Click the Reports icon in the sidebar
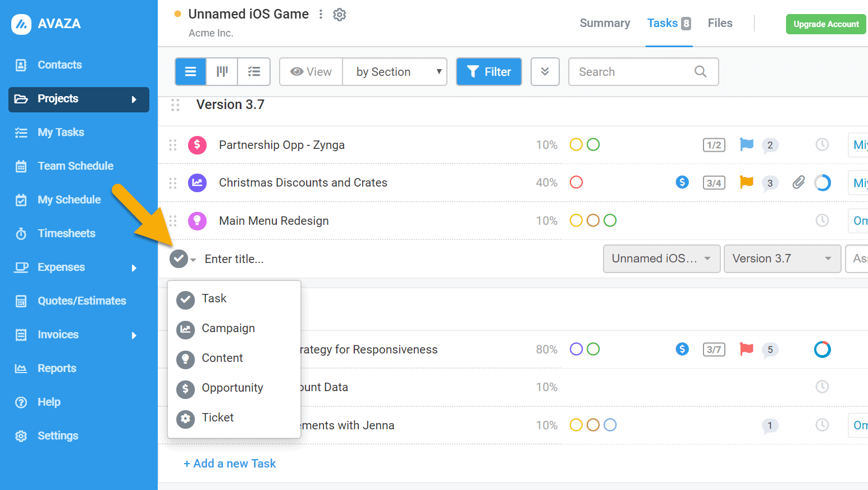 21,368
